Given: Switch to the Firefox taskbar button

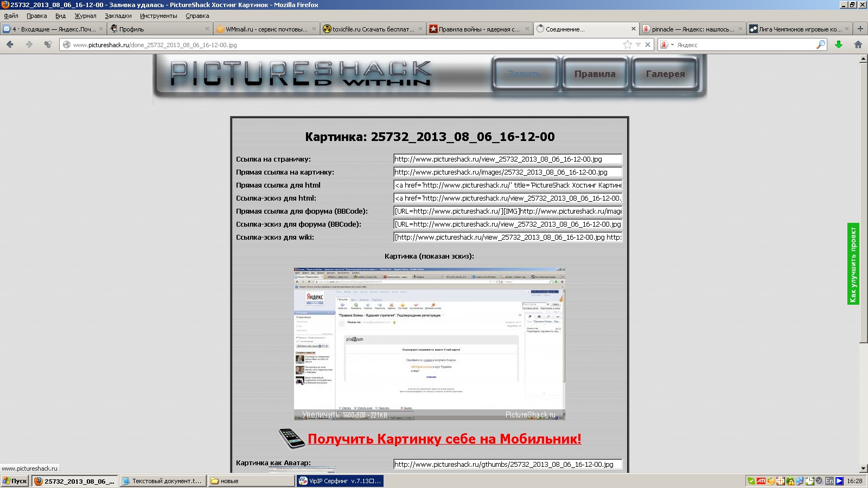Looking at the screenshot, I should coord(74,481).
